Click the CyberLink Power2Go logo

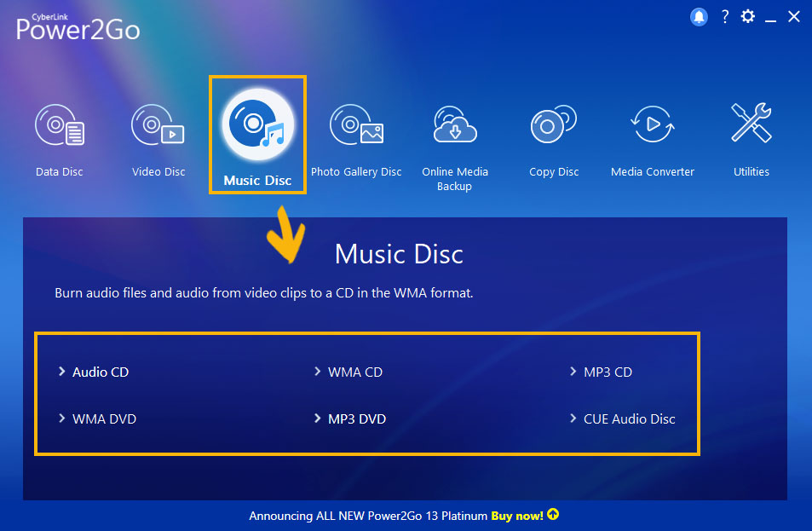pos(77,26)
